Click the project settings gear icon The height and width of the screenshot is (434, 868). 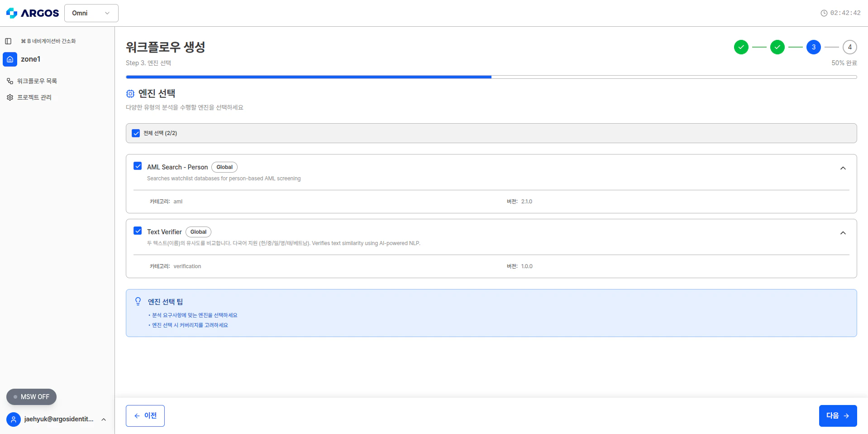(10, 97)
